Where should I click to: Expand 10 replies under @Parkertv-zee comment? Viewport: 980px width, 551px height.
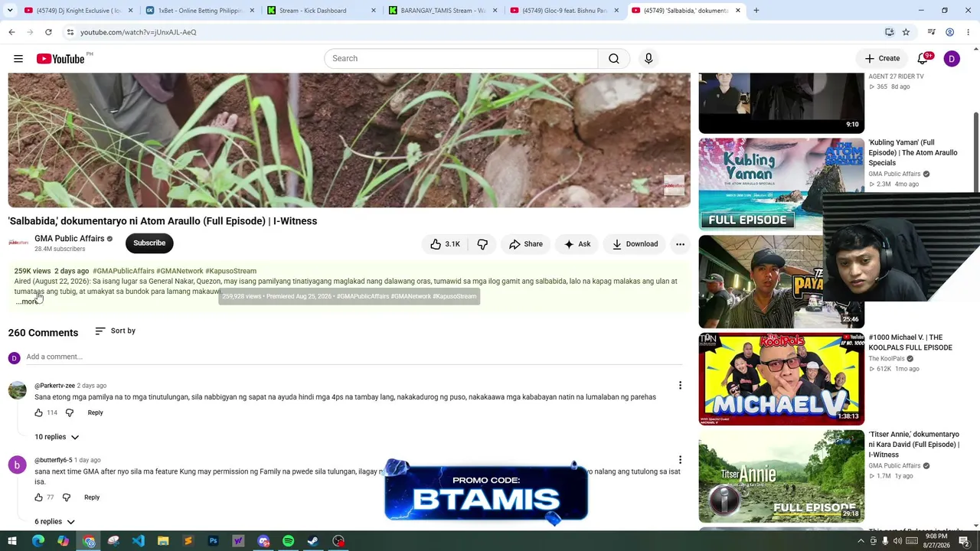(x=57, y=437)
